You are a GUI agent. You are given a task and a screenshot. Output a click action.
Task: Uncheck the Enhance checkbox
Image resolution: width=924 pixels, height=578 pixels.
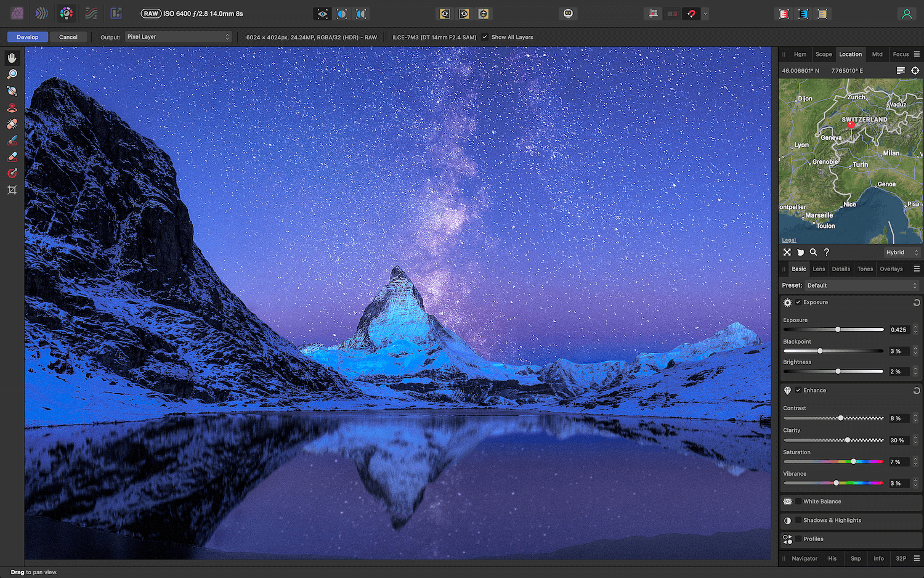click(798, 391)
